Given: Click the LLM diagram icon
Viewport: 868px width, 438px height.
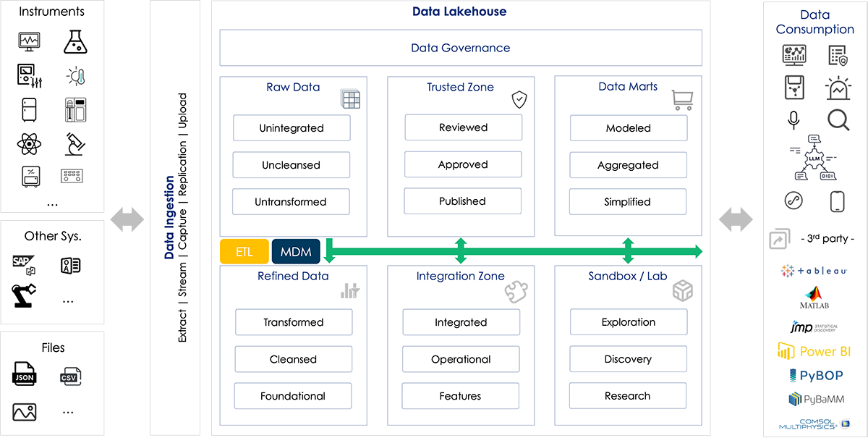Looking at the screenshot, I should [815, 158].
